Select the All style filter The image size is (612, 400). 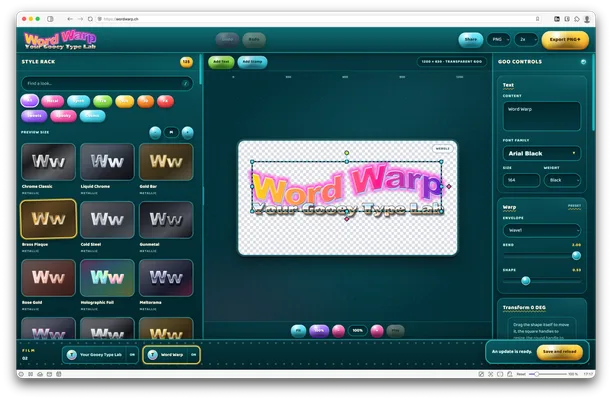pos(30,101)
